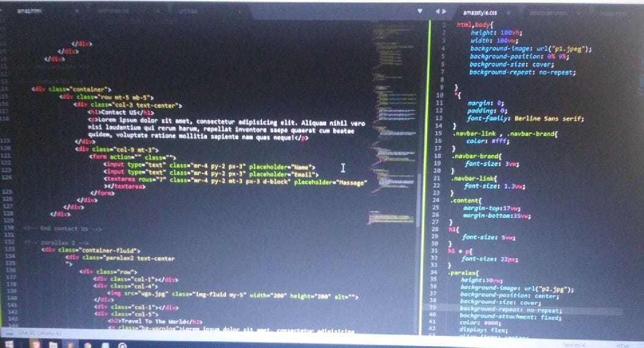Click the Line, Column indicator in status bar

[x=40, y=333]
